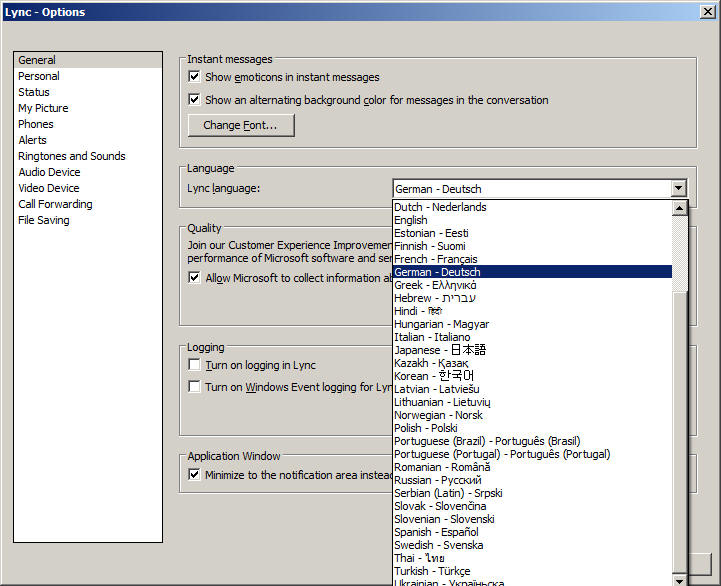721x586 pixels.
Task: Enable Windows Event logging for Lync
Action: (195, 386)
